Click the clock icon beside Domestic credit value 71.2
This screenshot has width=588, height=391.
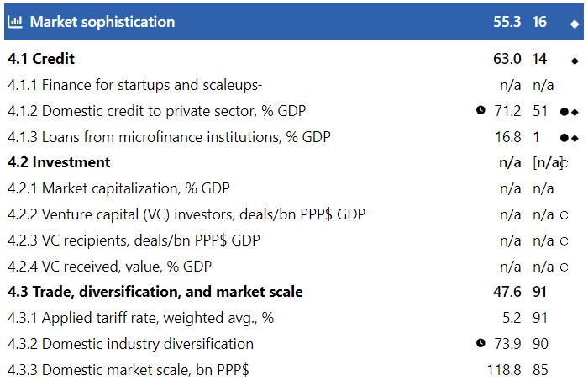[480, 110]
